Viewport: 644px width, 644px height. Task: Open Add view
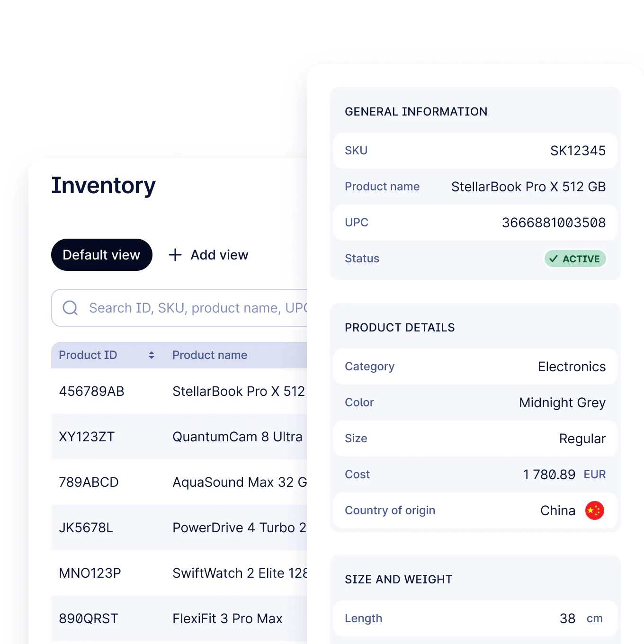coord(208,255)
